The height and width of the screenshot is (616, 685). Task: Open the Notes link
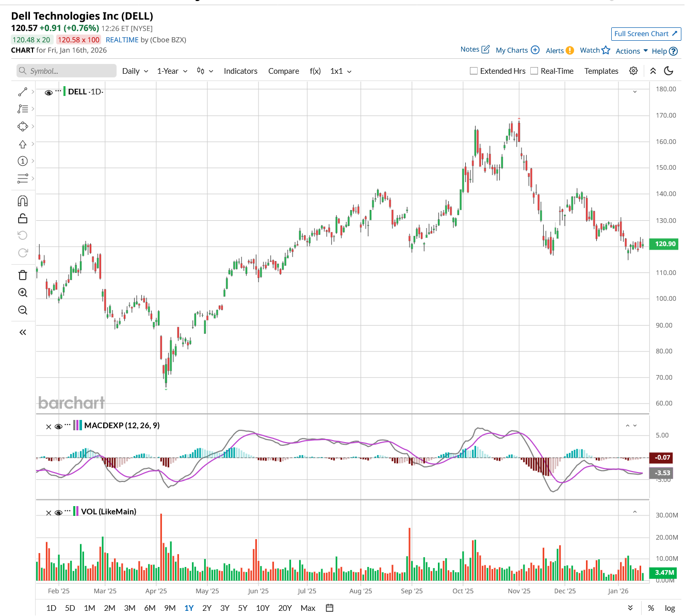(x=475, y=50)
